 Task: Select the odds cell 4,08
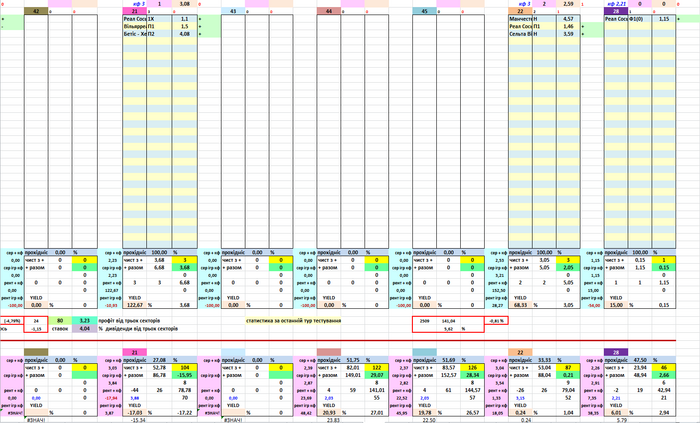pyautogui.click(x=184, y=34)
